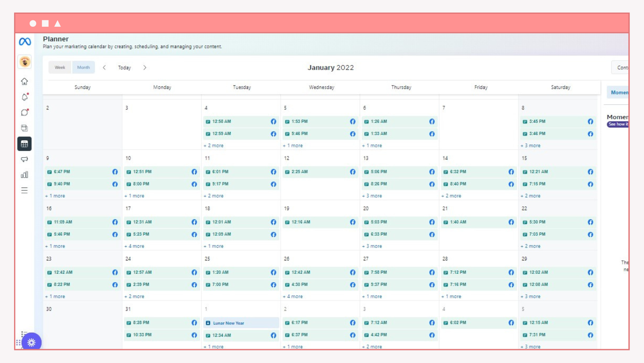
Task: Expand '+ 4 more' on January 17
Action: [134, 246]
